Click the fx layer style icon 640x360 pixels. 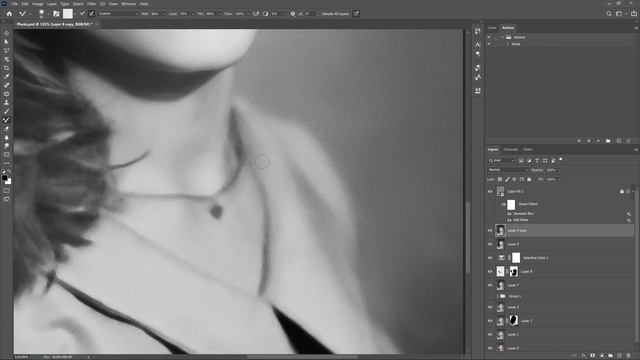click(584, 356)
